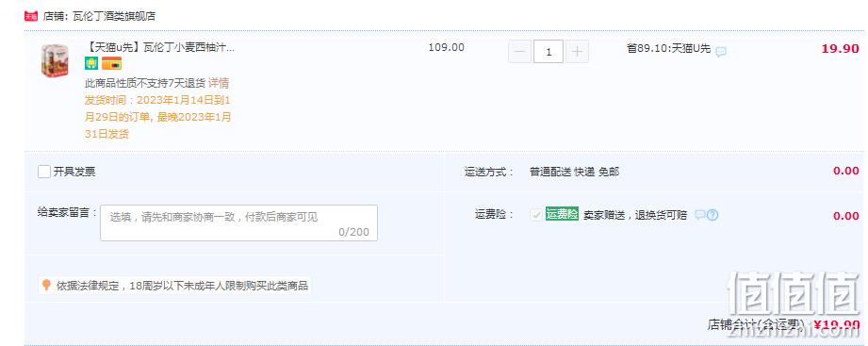
Task: Click the seller message text box
Action: click(238, 222)
